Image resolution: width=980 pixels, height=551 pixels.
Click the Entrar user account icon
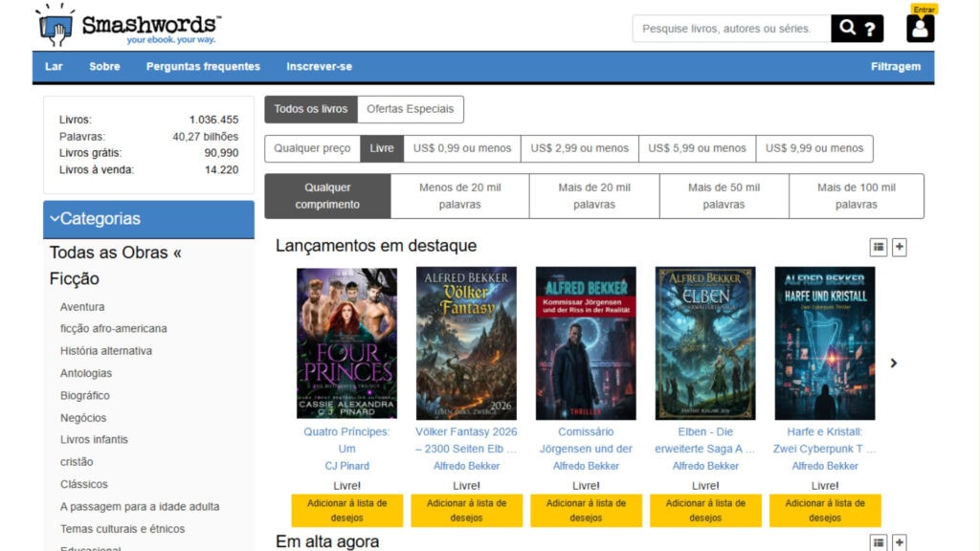[920, 28]
